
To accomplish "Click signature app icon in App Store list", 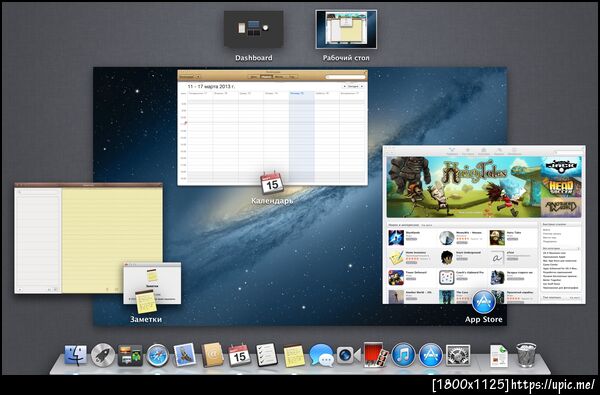I will click(497, 258).
